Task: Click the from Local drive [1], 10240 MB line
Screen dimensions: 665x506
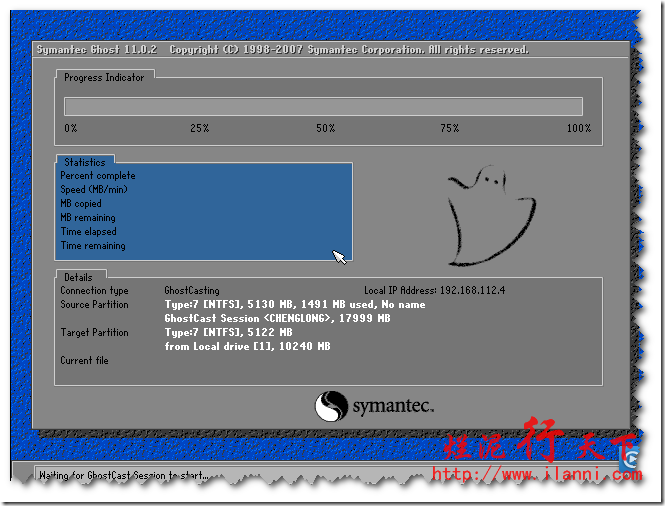Action: pos(247,347)
